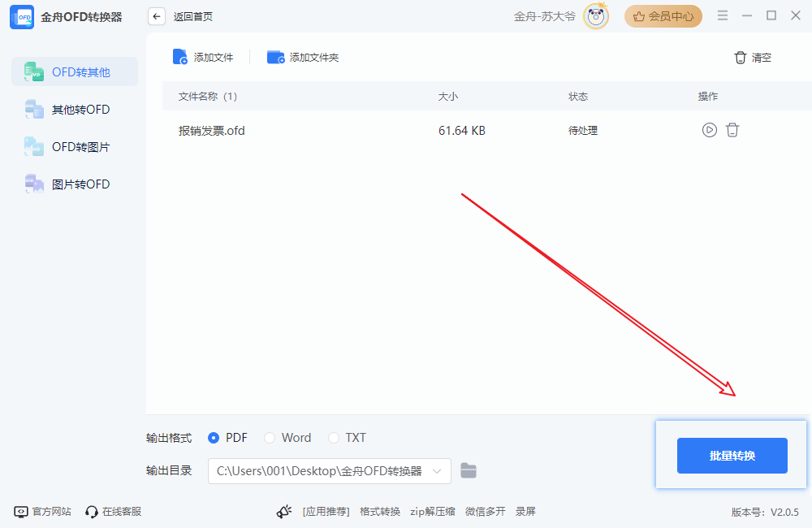Image resolution: width=812 pixels, height=528 pixels.
Task: Click the 添加文件 add file icon
Action: [x=180, y=57]
